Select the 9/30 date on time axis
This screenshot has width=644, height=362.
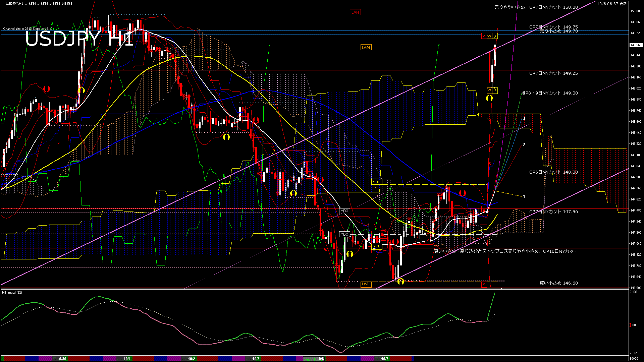63,359
